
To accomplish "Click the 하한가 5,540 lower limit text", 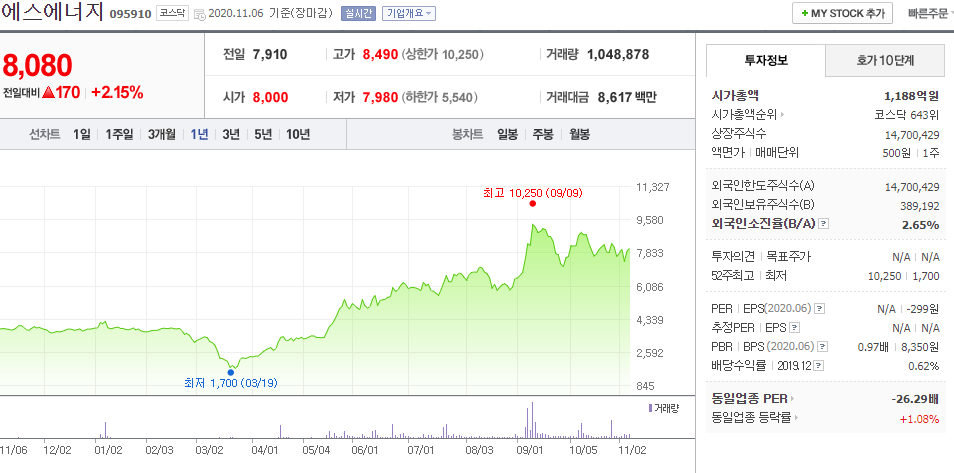I will (x=440, y=97).
